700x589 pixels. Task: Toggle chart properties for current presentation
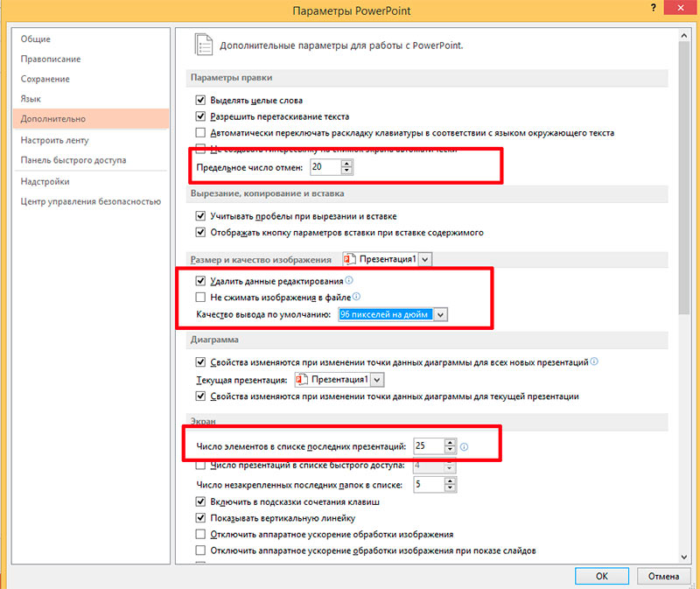200,396
